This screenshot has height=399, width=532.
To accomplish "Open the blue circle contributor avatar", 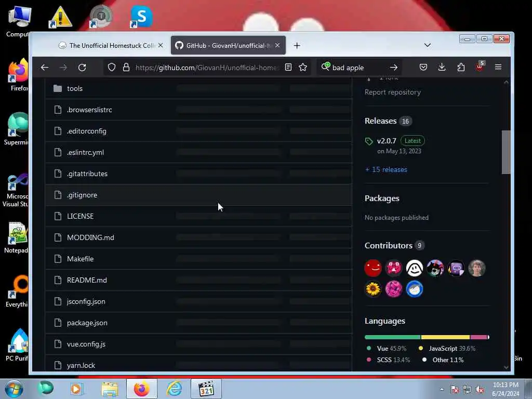I will pos(414,289).
